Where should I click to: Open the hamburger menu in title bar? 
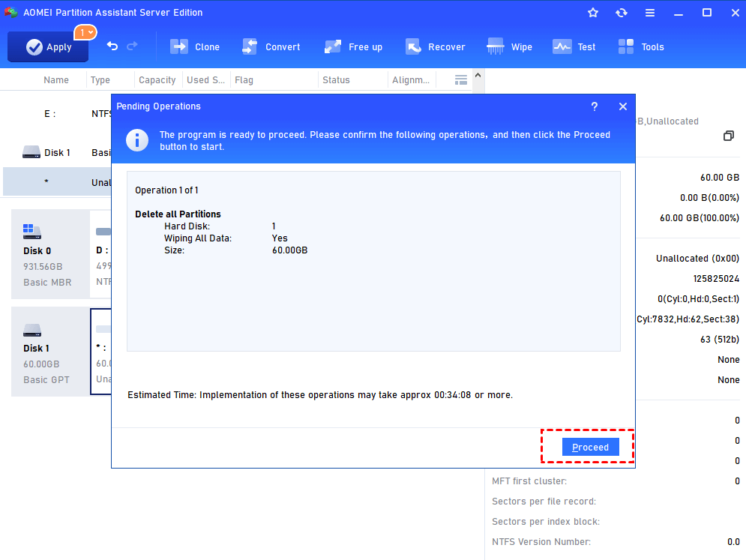(x=650, y=13)
